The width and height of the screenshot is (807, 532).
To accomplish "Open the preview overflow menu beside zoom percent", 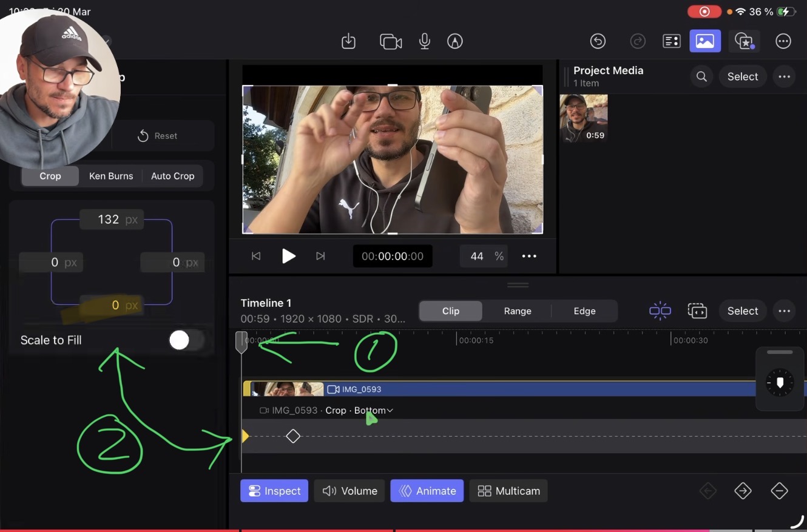I will (528, 256).
